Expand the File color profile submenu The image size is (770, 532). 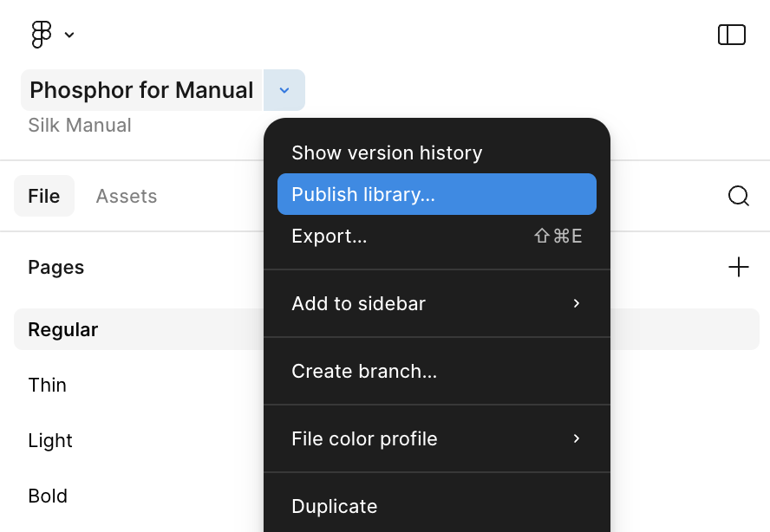[364, 438]
